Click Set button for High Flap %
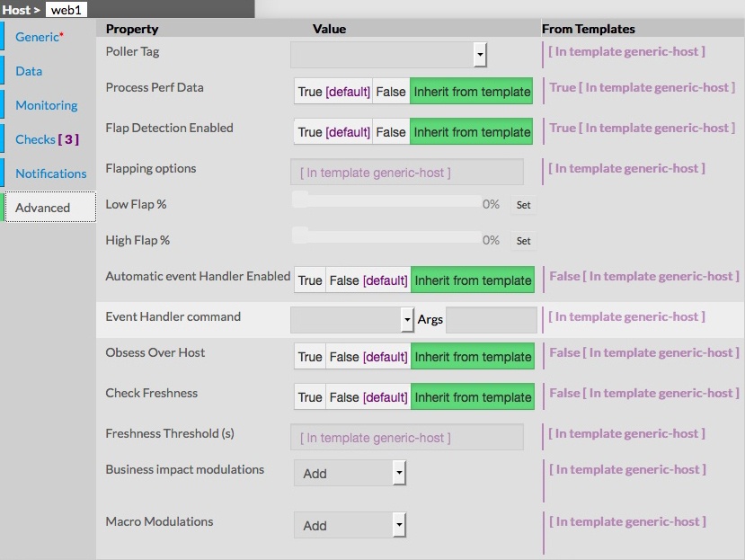745x560 pixels. pos(523,241)
